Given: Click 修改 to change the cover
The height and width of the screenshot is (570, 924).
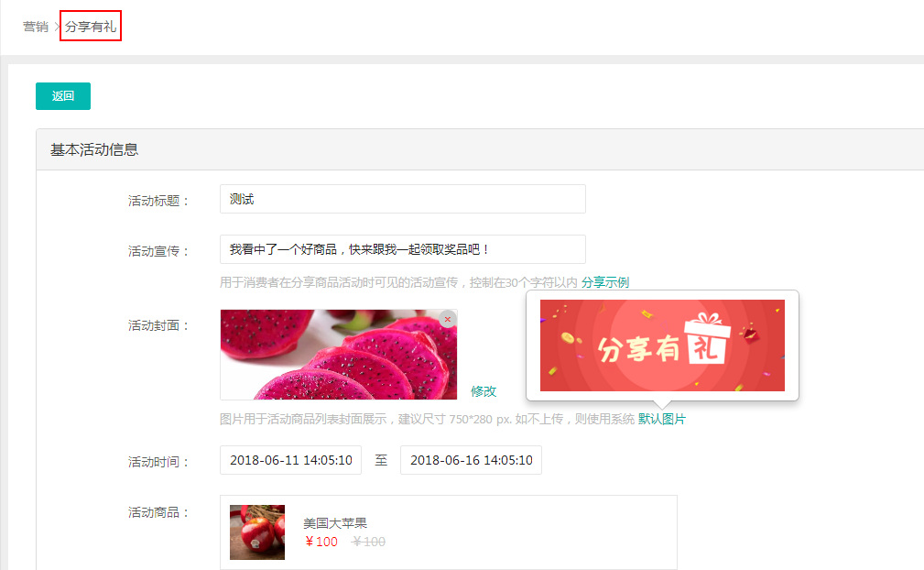Looking at the screenshot, I should (484, 391).
